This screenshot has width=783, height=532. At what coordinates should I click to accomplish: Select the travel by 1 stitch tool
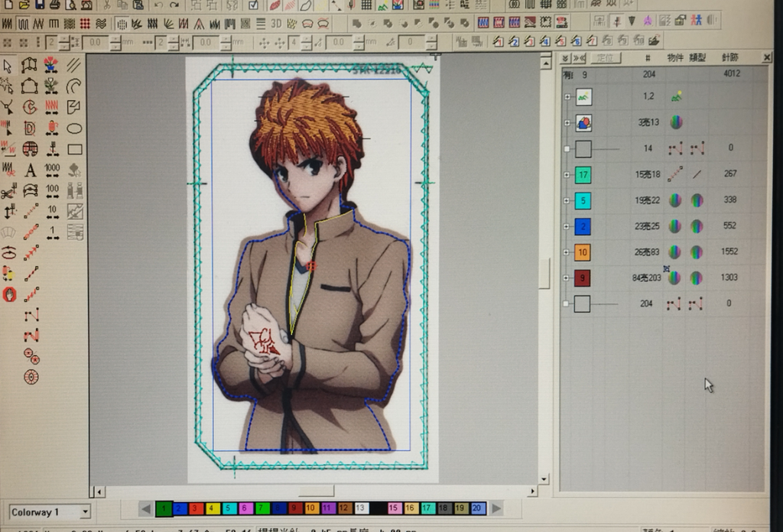(x=52, y=232)
